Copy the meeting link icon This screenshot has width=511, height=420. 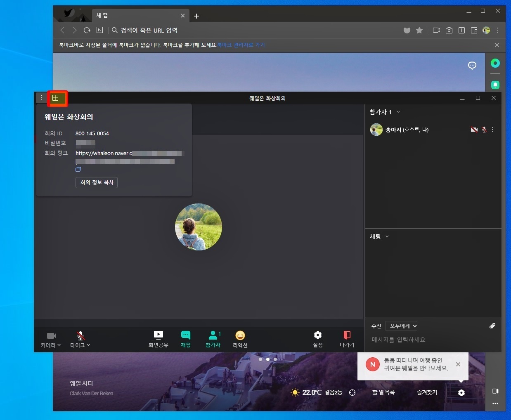tap(78, 169)
